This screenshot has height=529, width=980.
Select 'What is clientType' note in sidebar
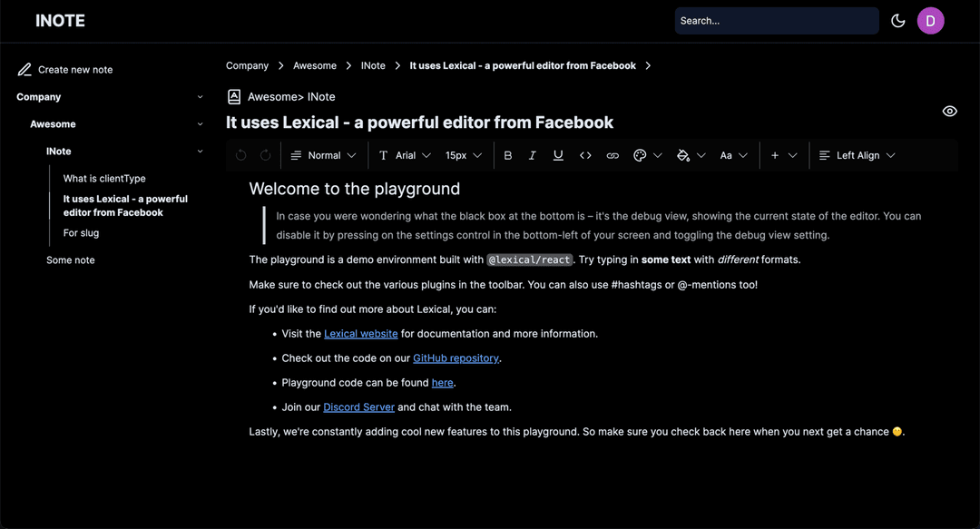click(x=104, y=179)
